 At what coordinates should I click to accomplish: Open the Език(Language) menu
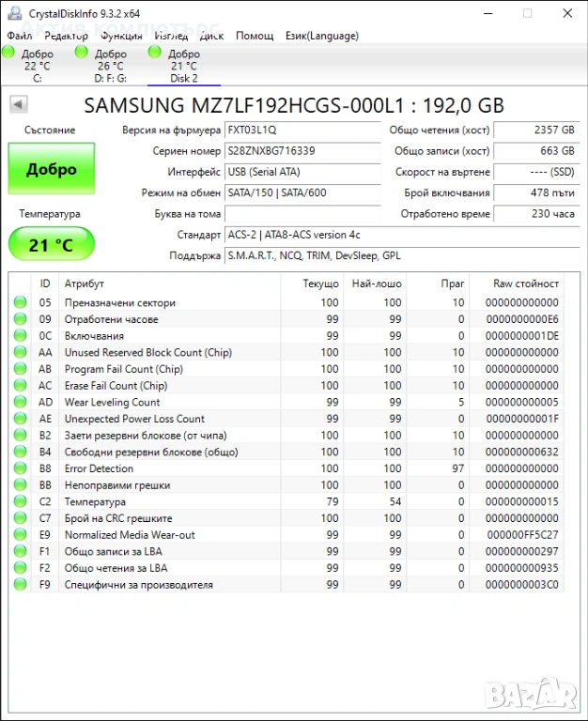coord(321,36)
